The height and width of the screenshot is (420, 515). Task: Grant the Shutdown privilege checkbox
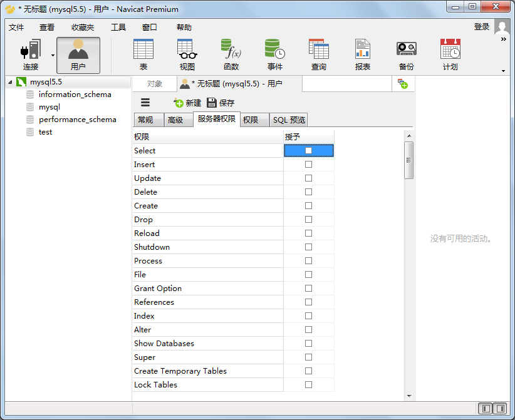pos(308,247)
